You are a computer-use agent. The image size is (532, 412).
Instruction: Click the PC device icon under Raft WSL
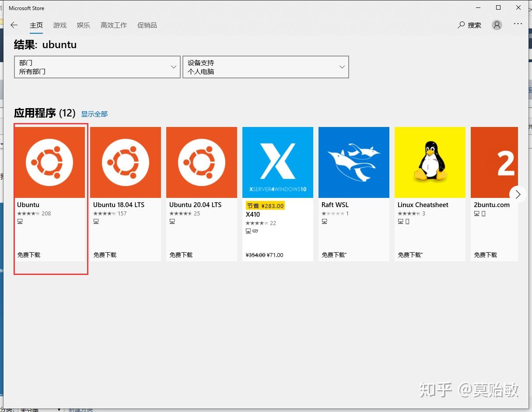click(x=324, y=222)
